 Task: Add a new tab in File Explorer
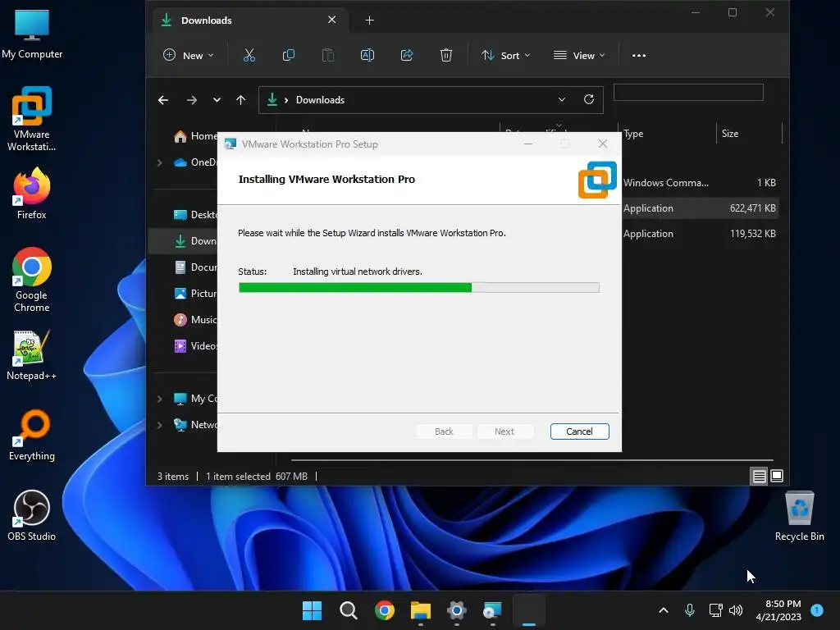(370, 21)
